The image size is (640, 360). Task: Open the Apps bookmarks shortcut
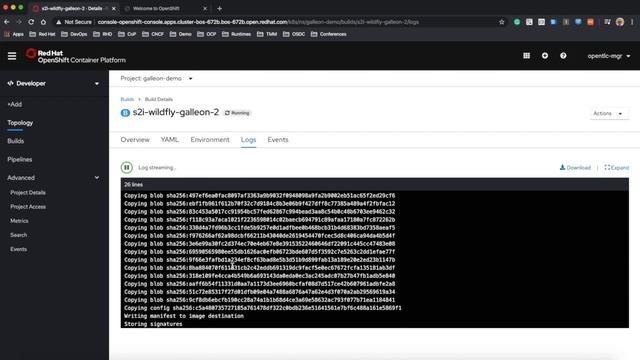[x=14, y=34]
